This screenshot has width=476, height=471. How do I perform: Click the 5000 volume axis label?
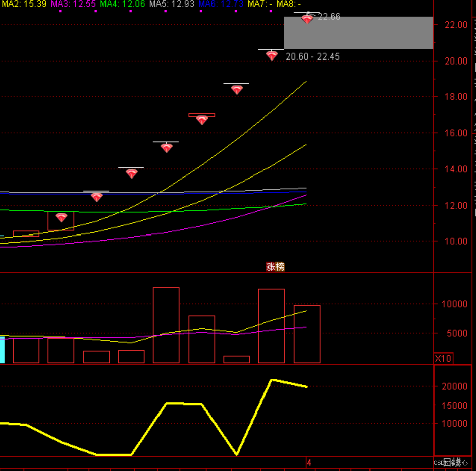(x=457, y=333)
